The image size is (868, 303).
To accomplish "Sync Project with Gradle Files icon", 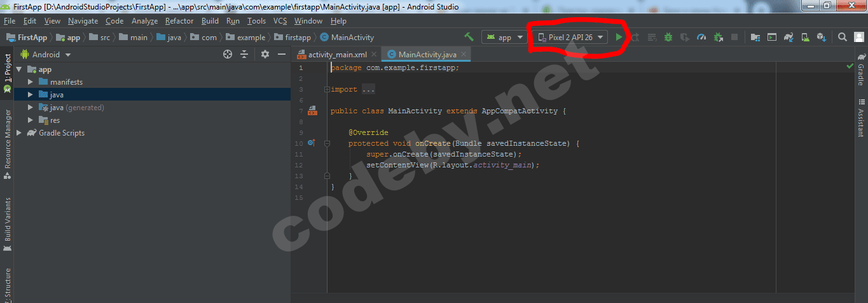I will click(x=789, y=37).
